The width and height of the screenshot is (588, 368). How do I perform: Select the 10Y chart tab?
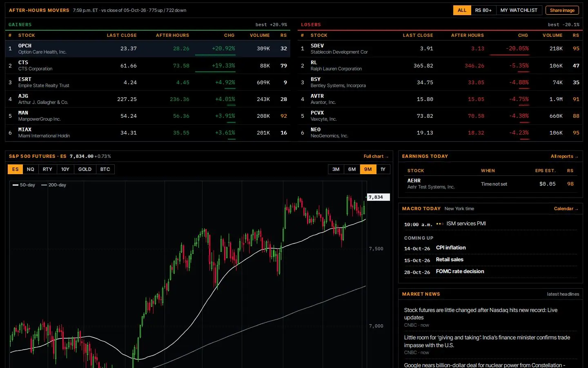pyautogui.click(x=65, y=169)
